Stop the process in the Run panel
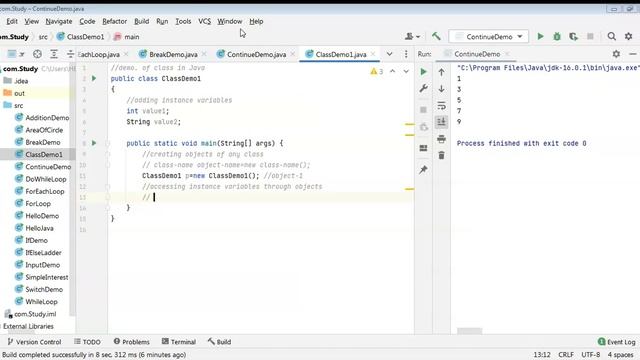640x360 pixels. [423, 110]
